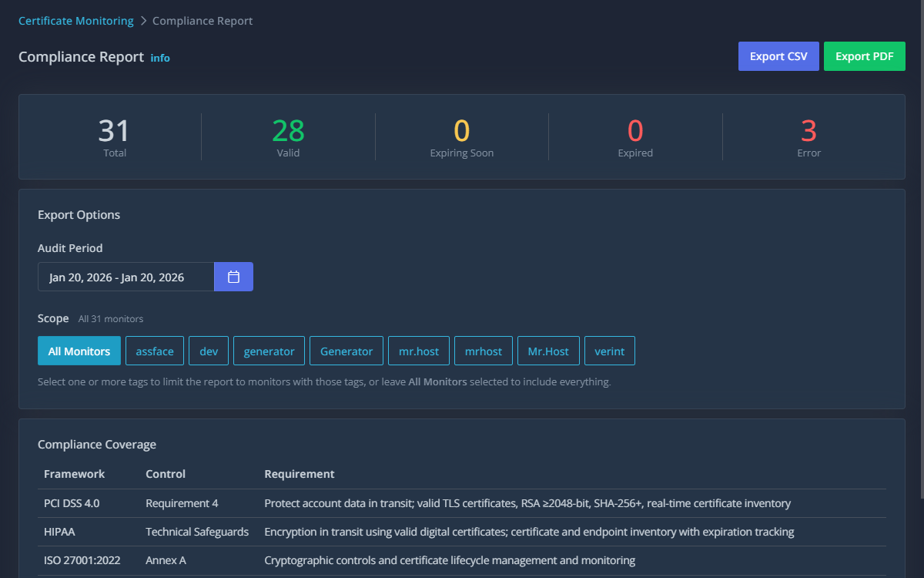Select the HIPAA Technical Safeguards row

(x=462, y=532)
